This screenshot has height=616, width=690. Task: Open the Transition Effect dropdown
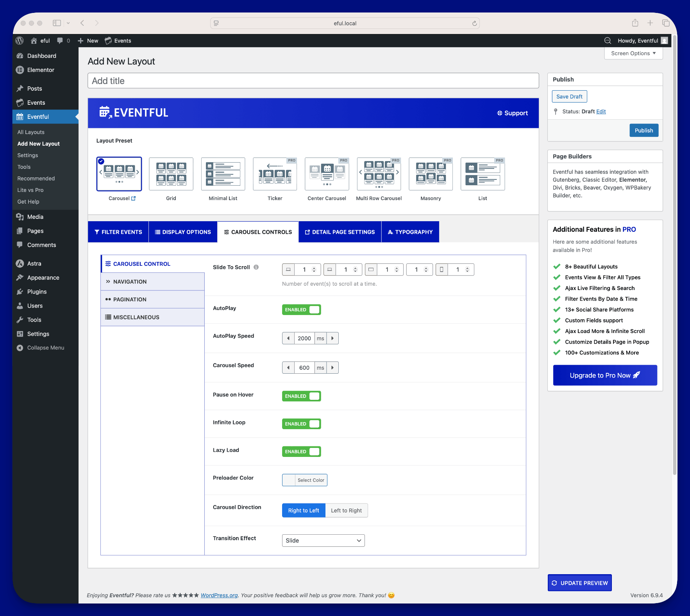[x=323, y=541]
